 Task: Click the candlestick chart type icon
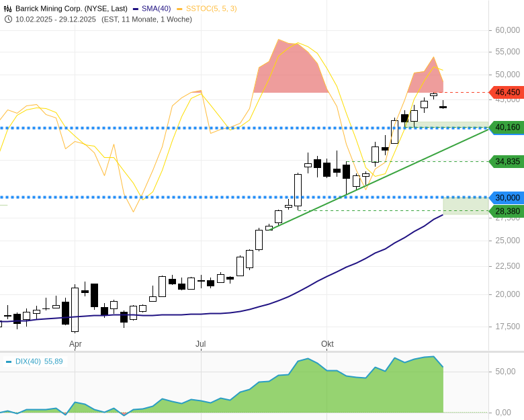pos(8,9)
